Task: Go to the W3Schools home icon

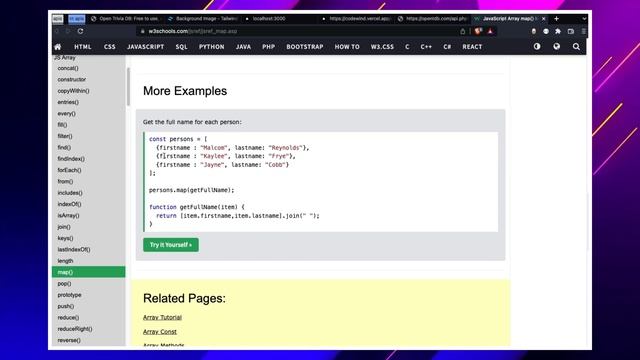Action: pos(58,47)
